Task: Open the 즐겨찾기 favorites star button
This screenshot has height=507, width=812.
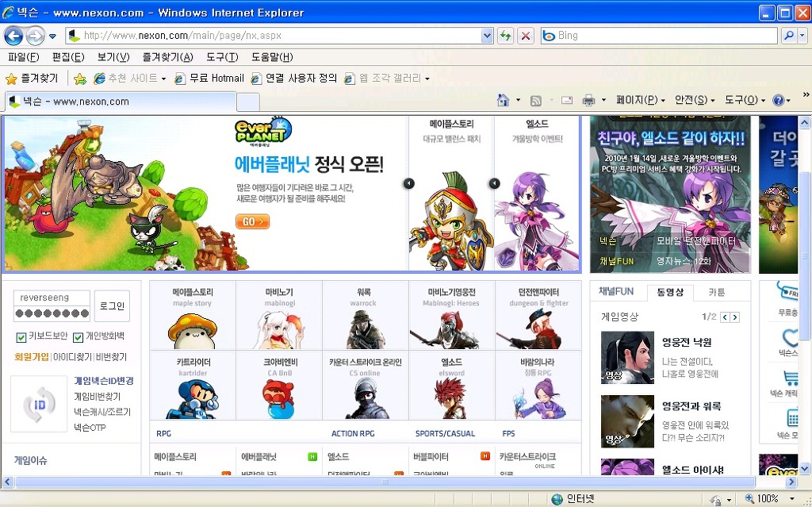Action: (32, 79)
